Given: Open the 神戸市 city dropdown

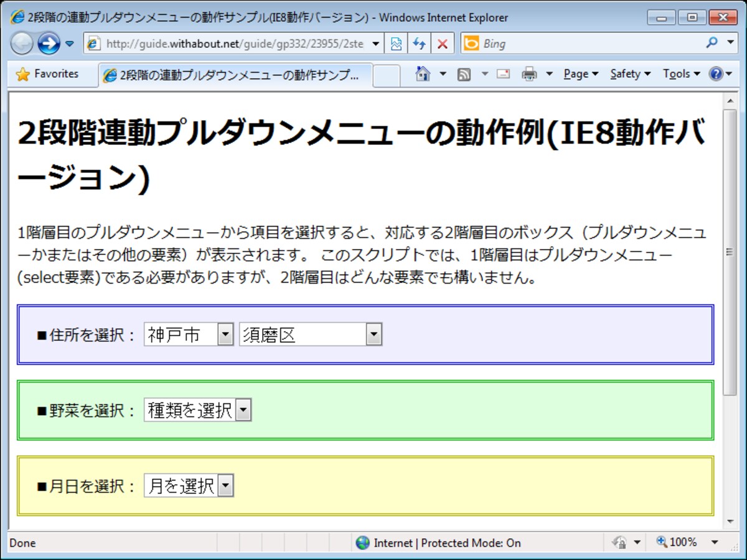Looking at the screenshot, I should click(x=189, y=335).
